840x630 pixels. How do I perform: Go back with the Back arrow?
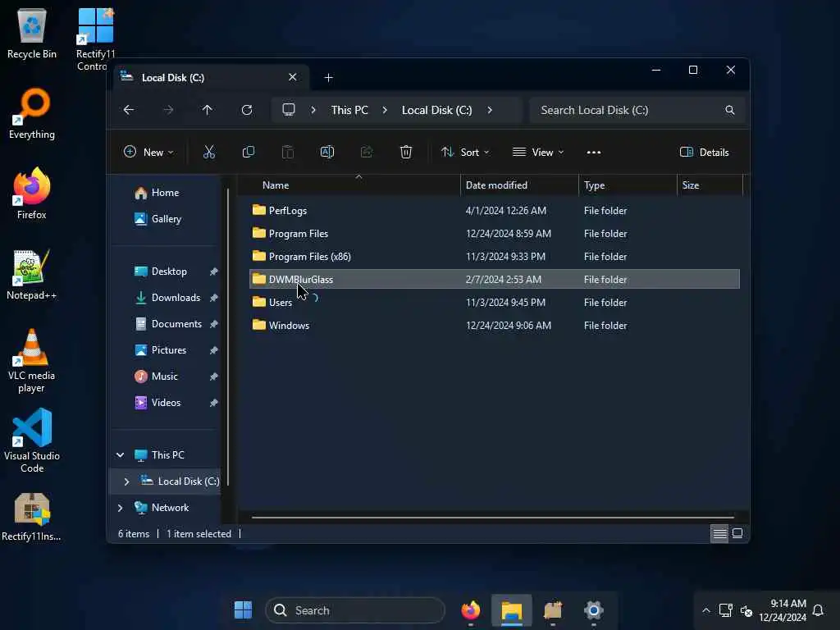coord(129,110)
